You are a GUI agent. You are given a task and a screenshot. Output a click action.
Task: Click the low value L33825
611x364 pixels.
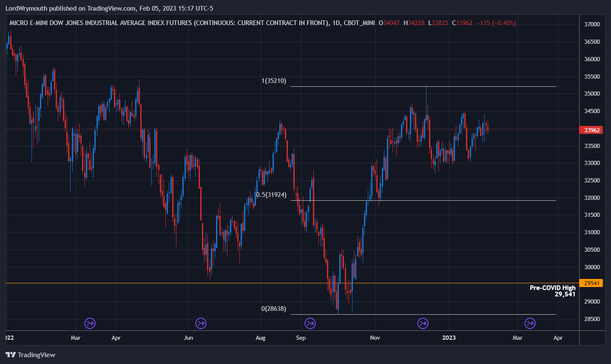click(x=438, y=23)
